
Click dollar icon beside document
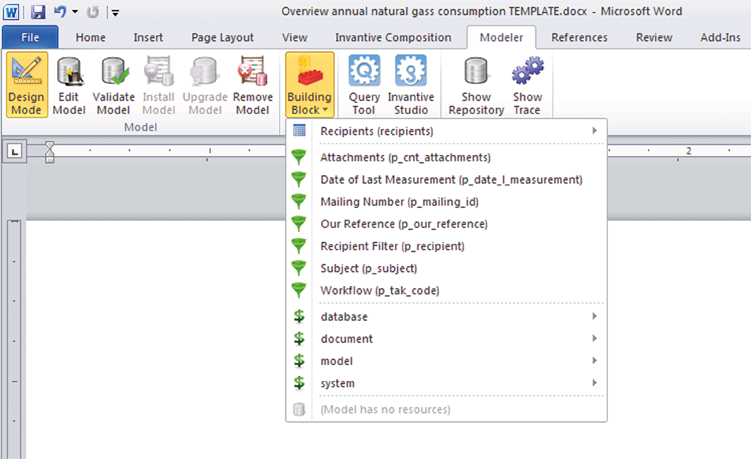pyautogui.click(x=299, y=339)
